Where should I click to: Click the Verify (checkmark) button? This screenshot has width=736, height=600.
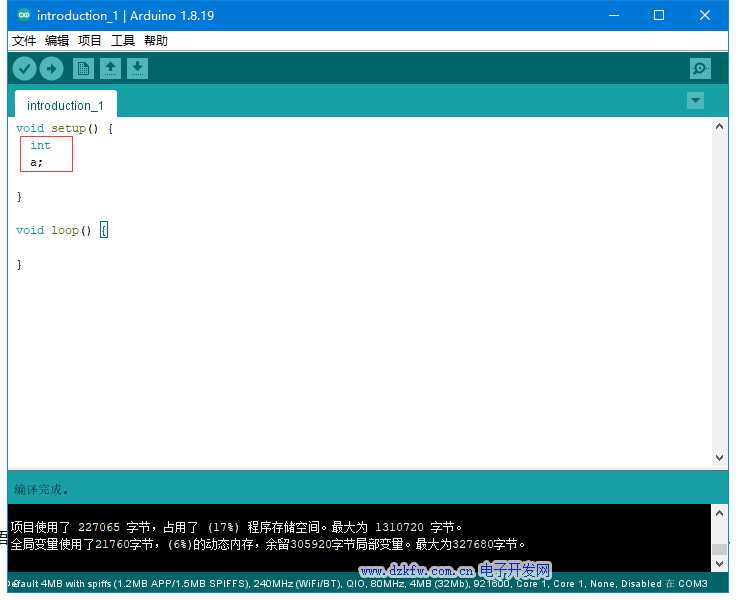24,69
